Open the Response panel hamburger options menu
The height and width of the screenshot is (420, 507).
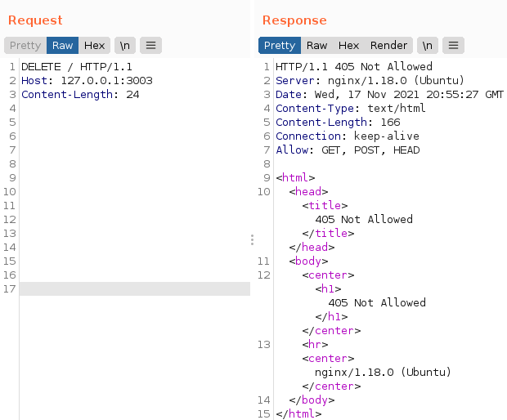click(x=454, y=46)
